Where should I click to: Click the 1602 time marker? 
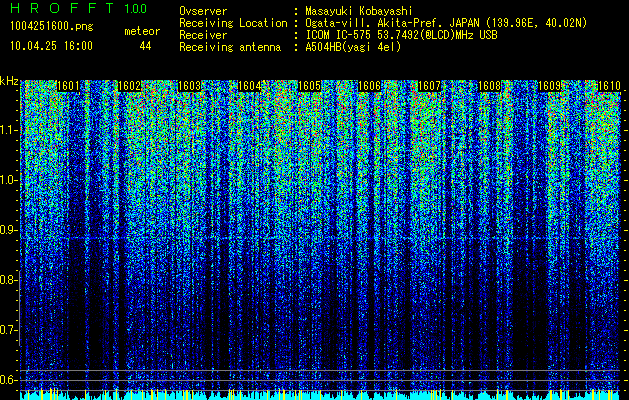point(129,86)
